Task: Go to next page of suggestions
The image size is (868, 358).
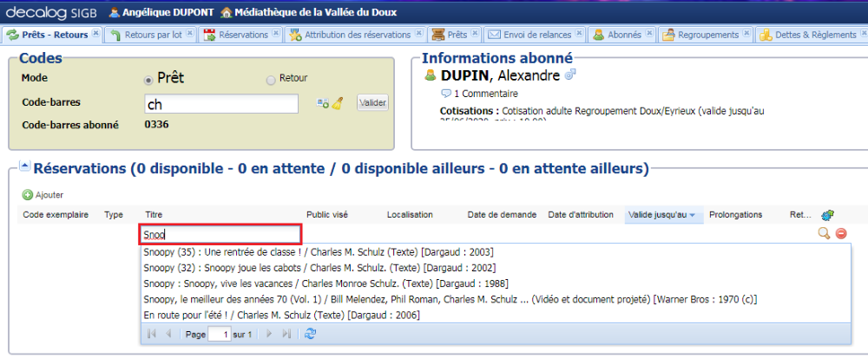Action: (x=270, y=334)
